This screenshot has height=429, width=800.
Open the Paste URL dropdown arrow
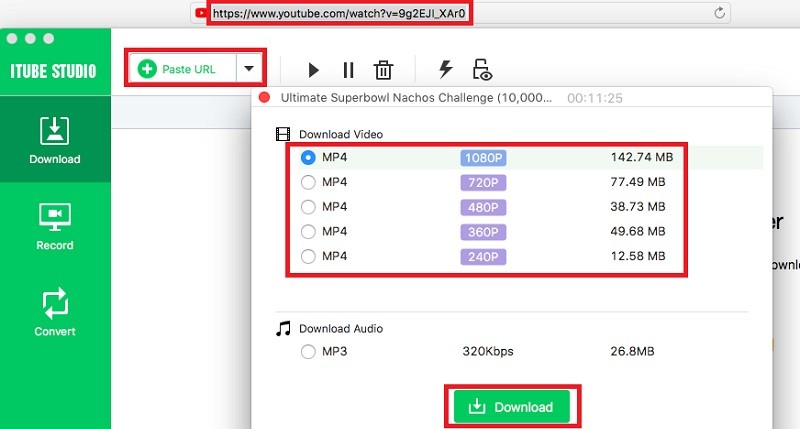click(249, 68)
